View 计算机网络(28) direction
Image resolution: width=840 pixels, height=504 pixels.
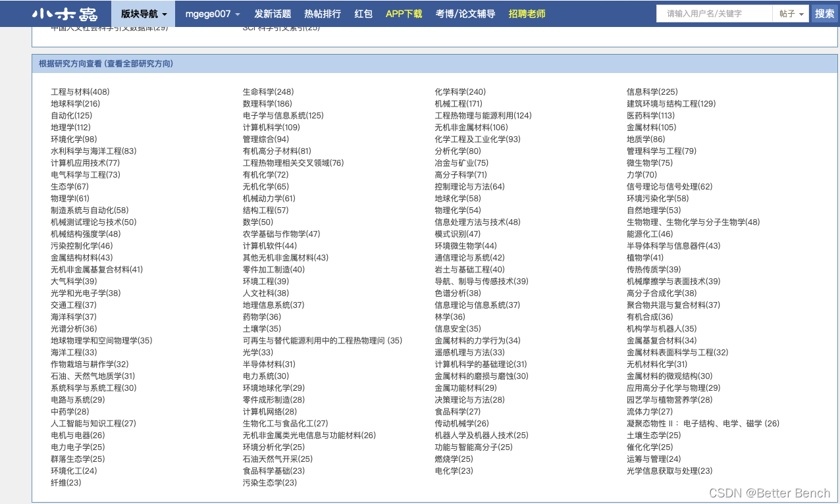tap(269, 412)
